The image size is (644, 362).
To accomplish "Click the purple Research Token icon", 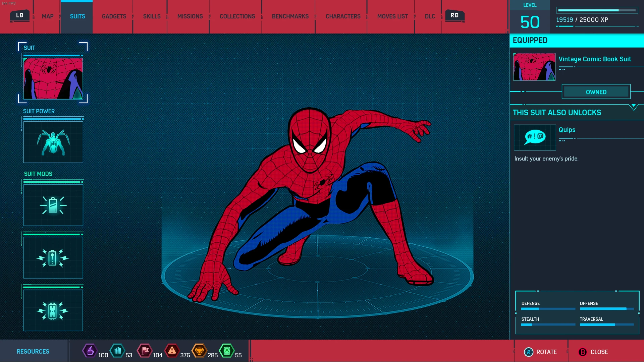I will [x=90, y=351].
